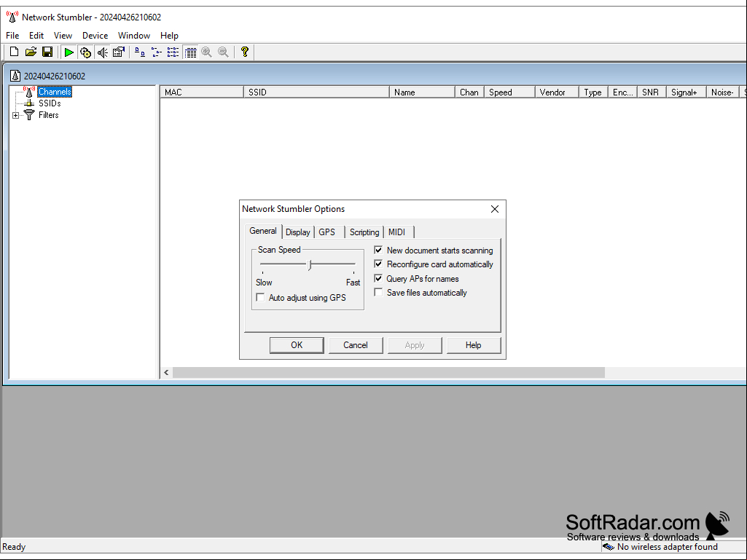Create a new document with toolbar icon
Viewport: 747px width, 560px height.
[15, 52]
